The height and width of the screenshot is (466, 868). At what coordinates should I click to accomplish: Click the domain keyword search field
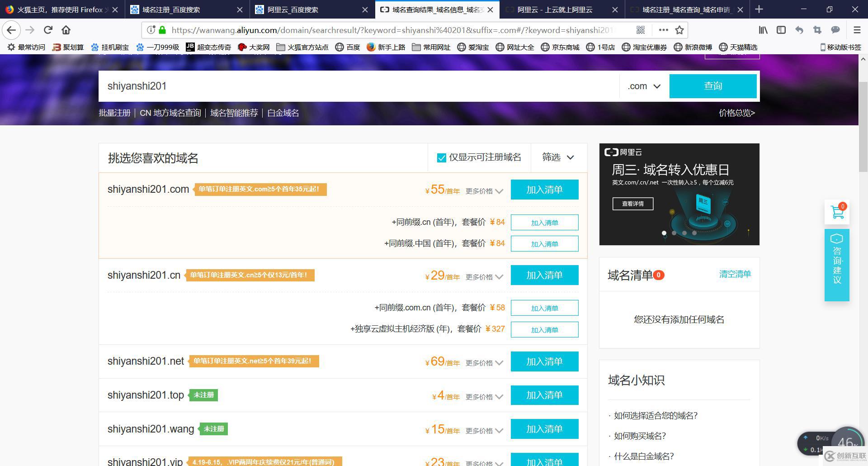tap(359, 86)
